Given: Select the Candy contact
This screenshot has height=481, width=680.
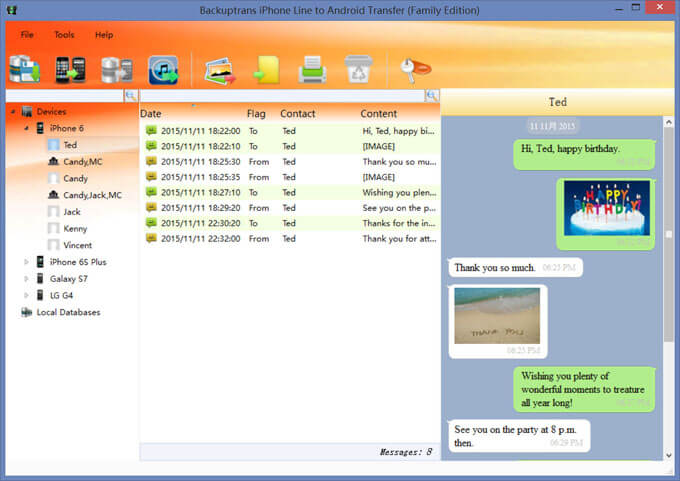Looking at the screenshot, I should pos(75,178).
